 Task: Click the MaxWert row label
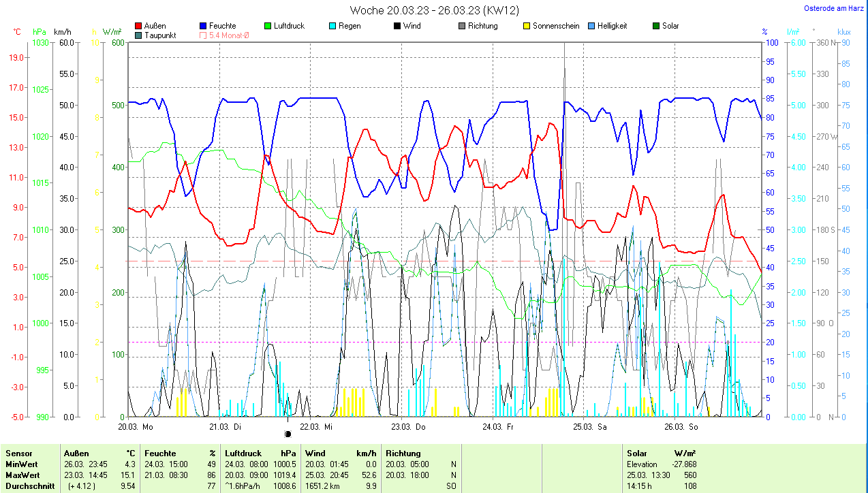[x=22, y=475]
